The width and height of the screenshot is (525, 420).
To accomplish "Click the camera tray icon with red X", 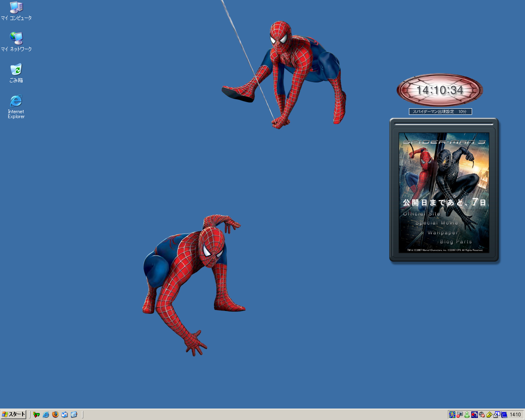I will pos(459,415).
